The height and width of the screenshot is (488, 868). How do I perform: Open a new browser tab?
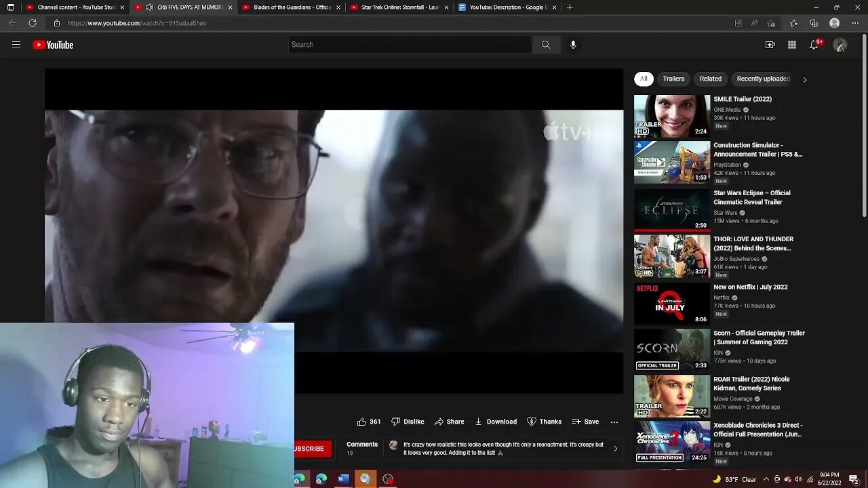click(570, 7)
